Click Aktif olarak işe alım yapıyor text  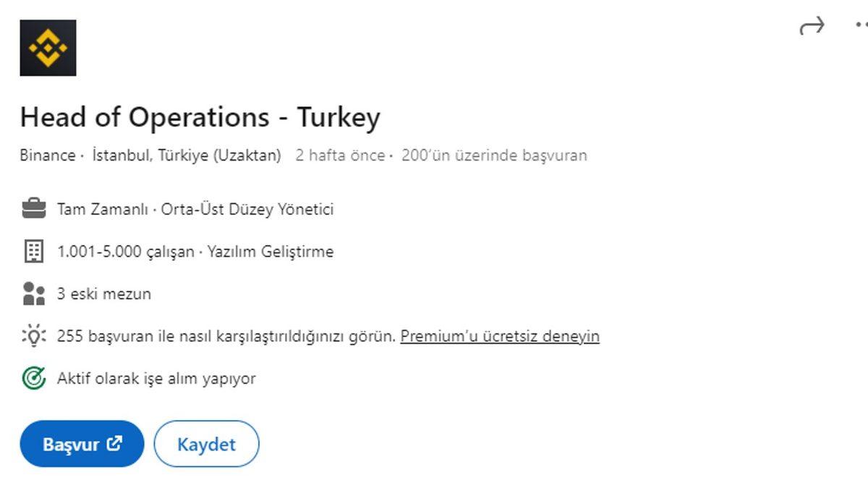157,377
